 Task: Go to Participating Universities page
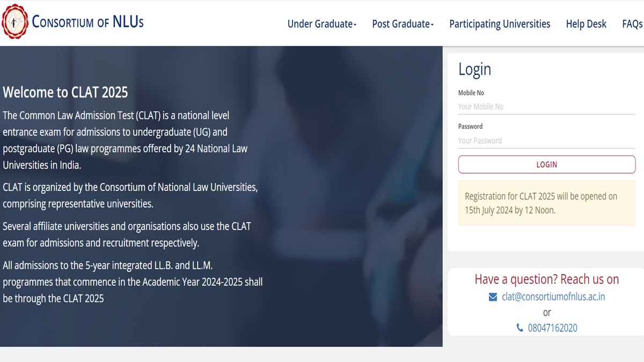tap(500, 24)
